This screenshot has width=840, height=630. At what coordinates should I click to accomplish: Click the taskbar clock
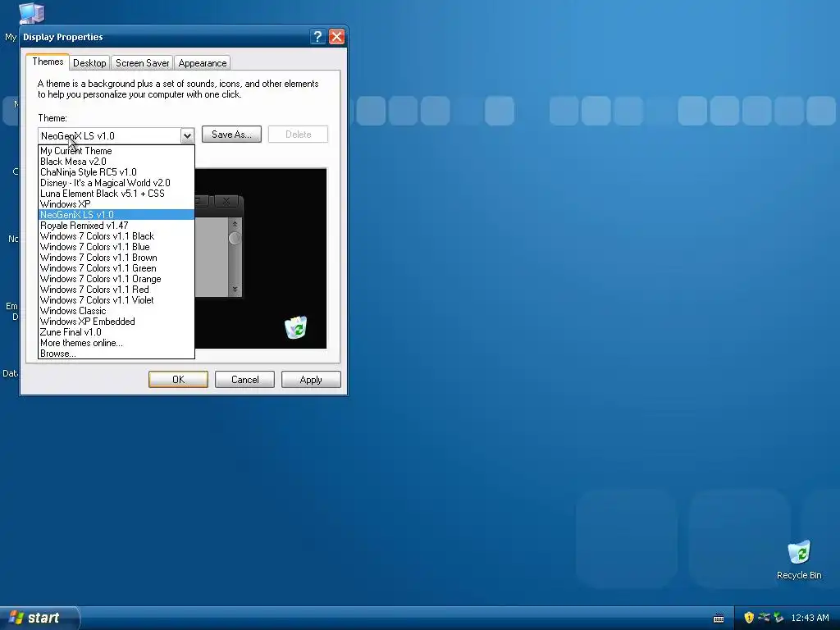click(x=810, y=618)
